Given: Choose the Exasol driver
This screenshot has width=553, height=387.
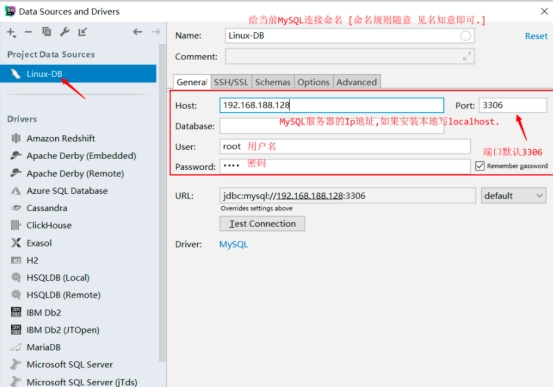Looking at the screenshot, I should pos(39,243).
